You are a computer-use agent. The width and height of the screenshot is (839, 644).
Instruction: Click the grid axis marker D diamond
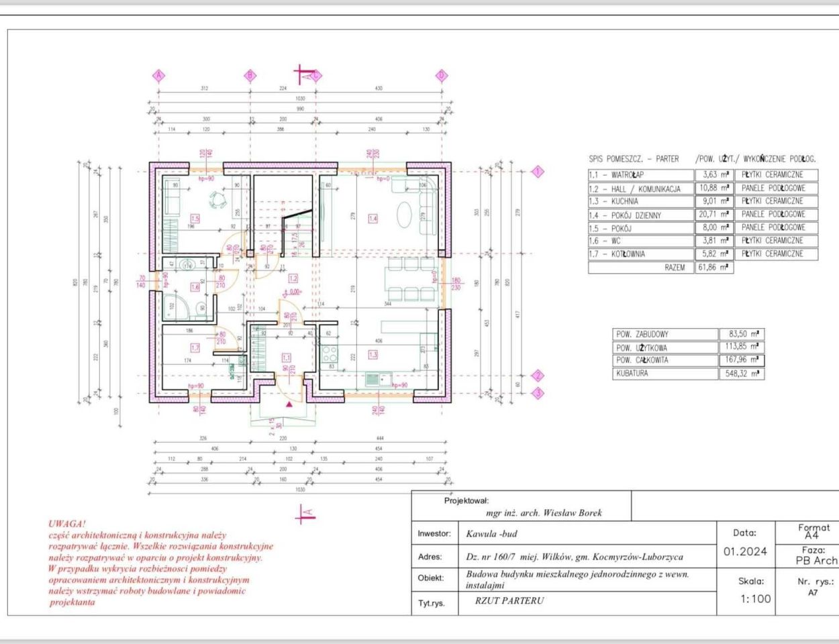tap(442, 75)
